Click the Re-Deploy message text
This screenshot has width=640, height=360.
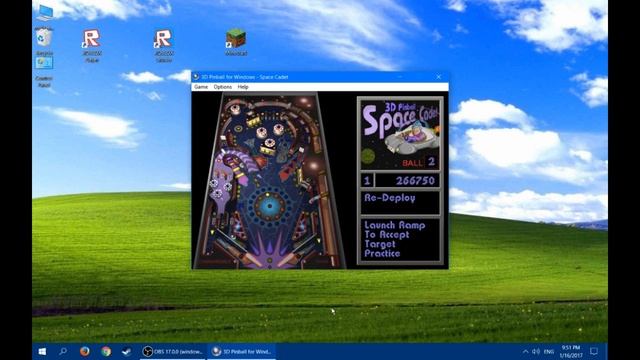tap(390, 198)
